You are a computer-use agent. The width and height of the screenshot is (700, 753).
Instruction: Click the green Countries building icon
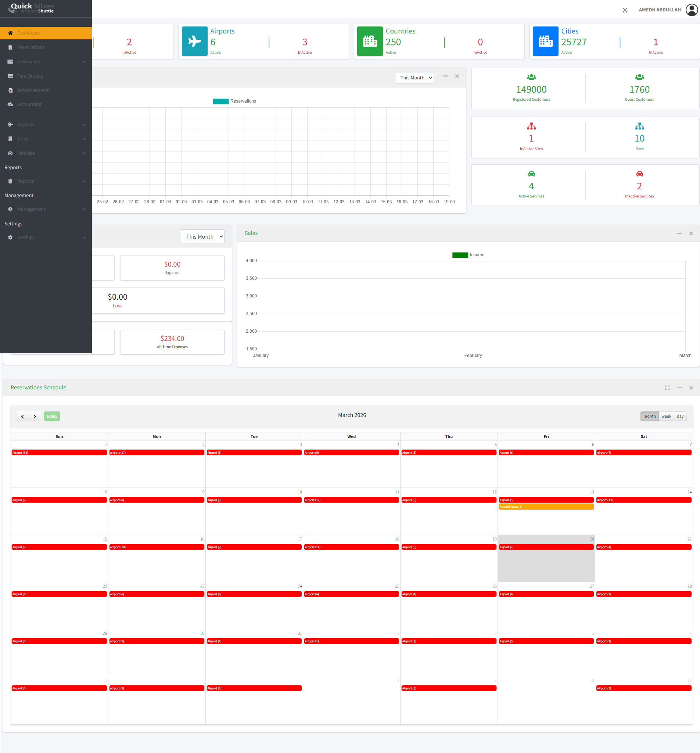pos(370,41)
